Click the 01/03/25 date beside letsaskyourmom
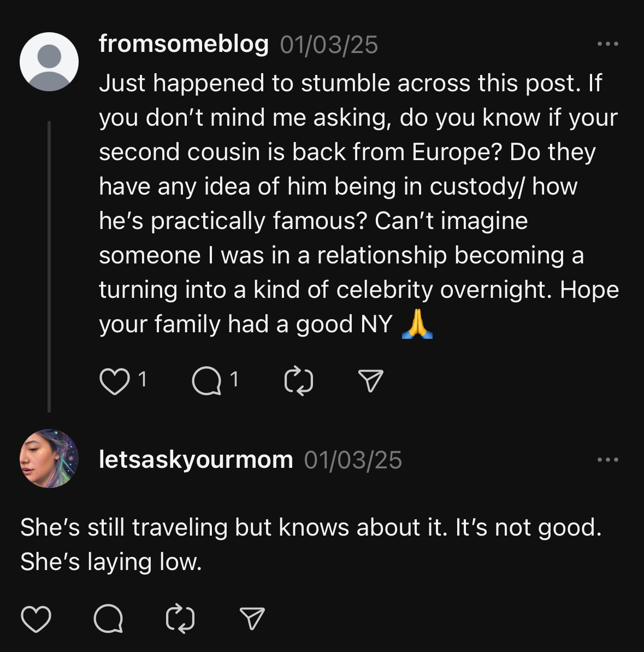 click(x=353, y=460)
